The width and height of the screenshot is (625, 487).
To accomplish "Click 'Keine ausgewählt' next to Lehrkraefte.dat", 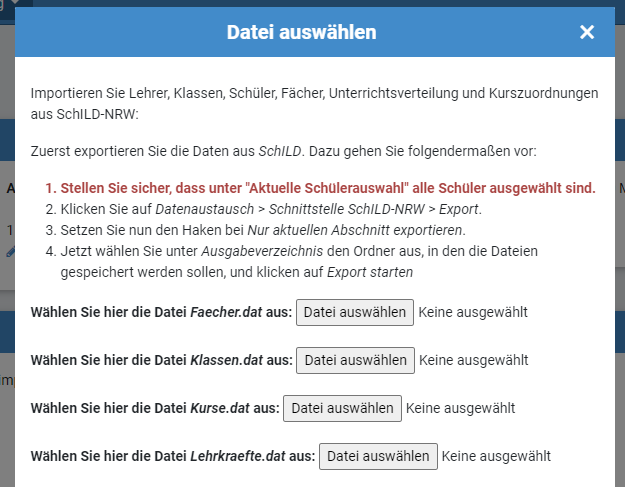I will click(x=496, y=456).
